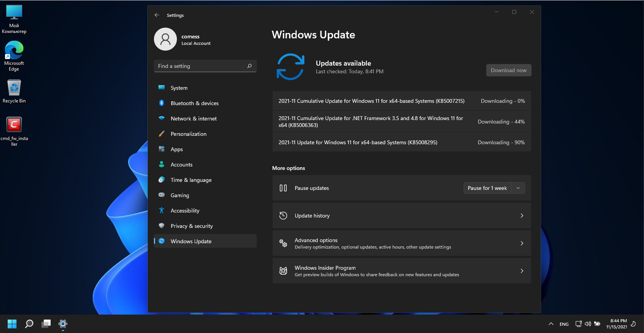Click the Update history clock icon
Screen dimensions: 644x333
tap(283, 216)
